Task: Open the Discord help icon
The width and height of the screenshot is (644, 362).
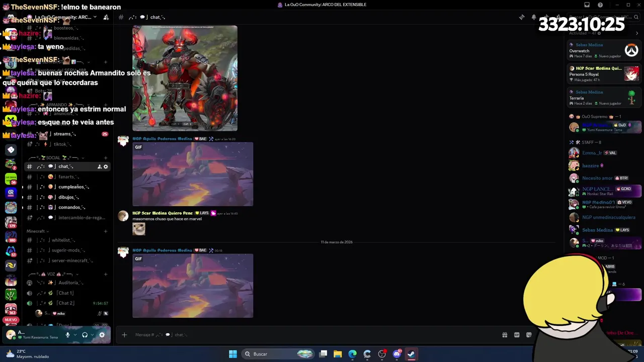Action: pyautogui.click(x=600, y=5)
